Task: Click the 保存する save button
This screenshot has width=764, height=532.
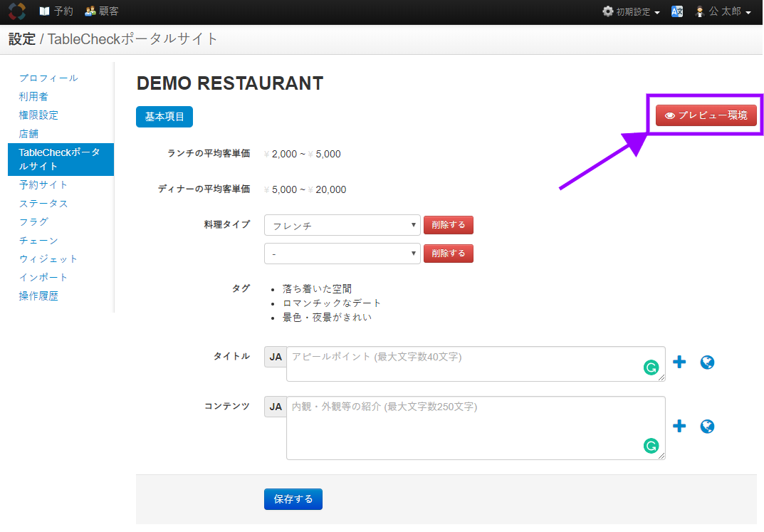Action: (293, 499)
